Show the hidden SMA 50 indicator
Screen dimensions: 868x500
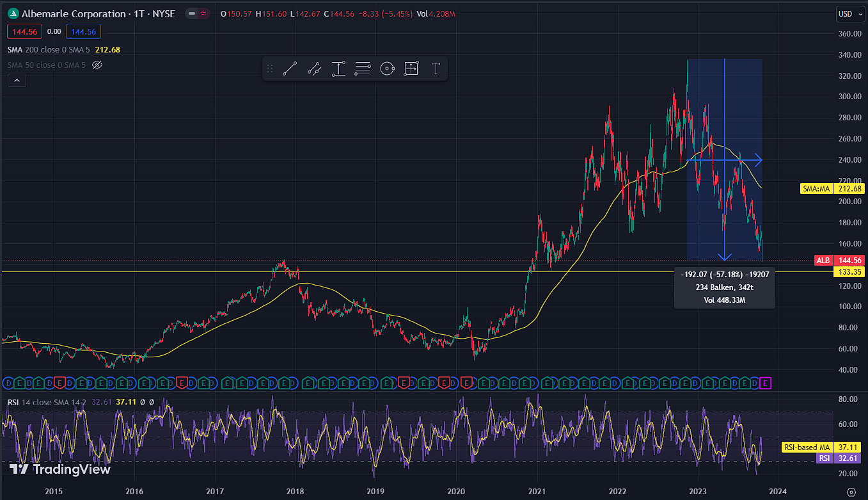click(97, 65)
